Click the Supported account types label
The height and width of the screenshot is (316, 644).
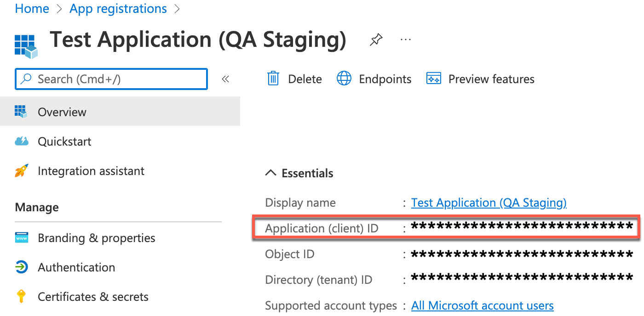pyautogui.click(x=331, y=305)
